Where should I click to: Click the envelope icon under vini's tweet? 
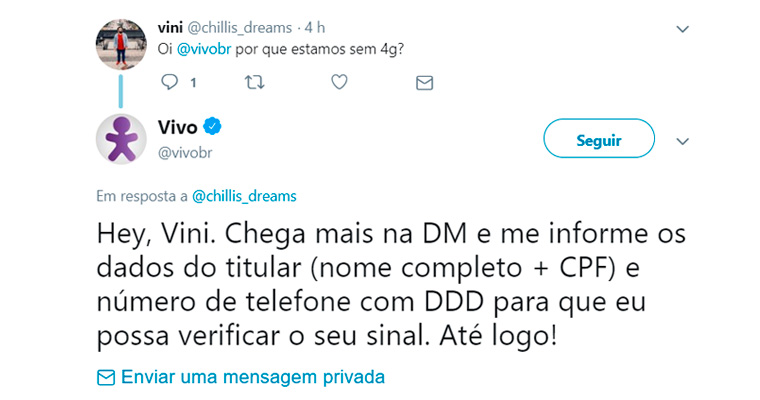click(x=424, y=83)
